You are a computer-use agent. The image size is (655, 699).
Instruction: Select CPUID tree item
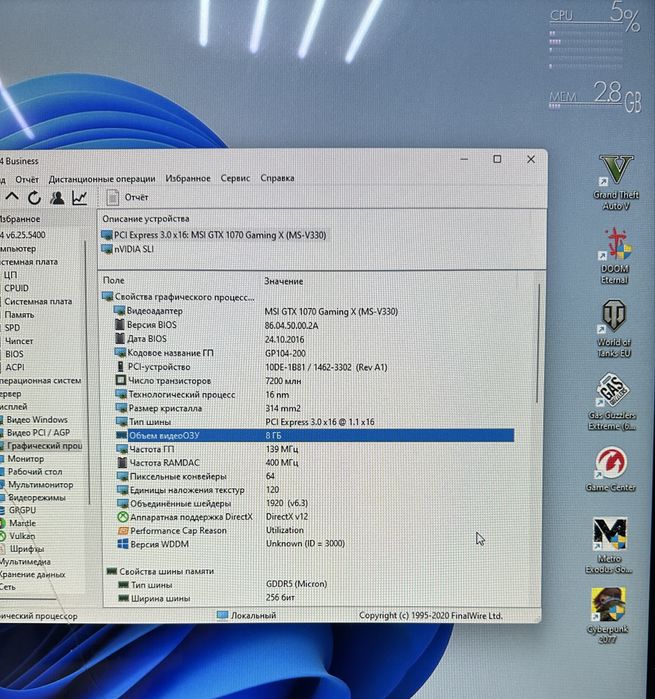click(x=16, y=288)
